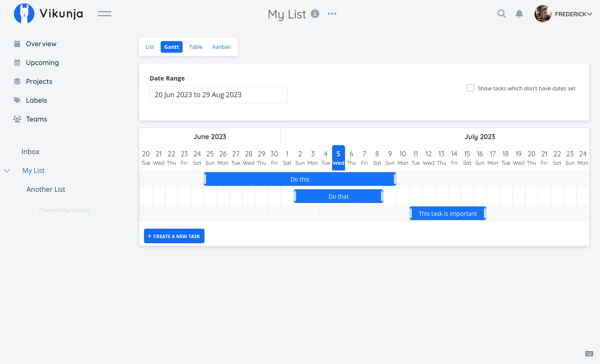Viewport: 600px width, 364px height.
Task: Click Create a New Task button
Action: pyautogui.click(x=174, y=236)
